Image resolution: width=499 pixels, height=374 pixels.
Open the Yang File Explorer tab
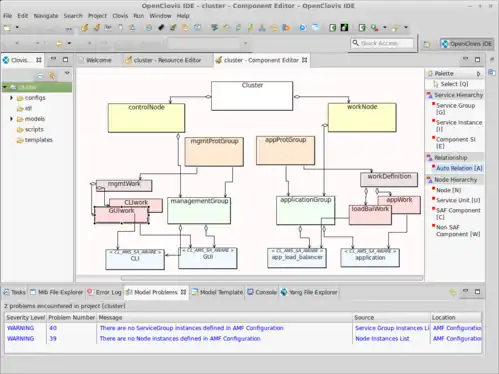click(309, 292)
